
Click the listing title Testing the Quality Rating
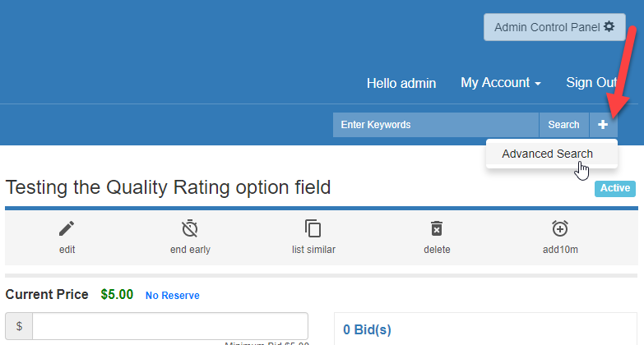click(168, 188)
